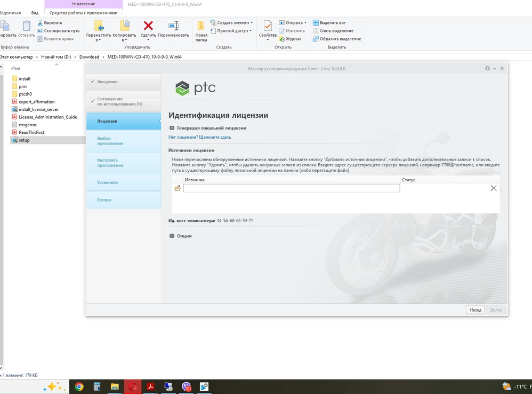The image size is (532, 394).
Task: Click the Back (Назад) button
Action: (x=475, y=310)
